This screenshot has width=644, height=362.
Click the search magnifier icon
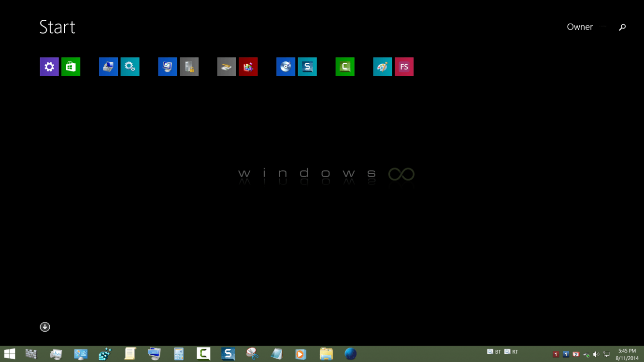pos(622,28)
